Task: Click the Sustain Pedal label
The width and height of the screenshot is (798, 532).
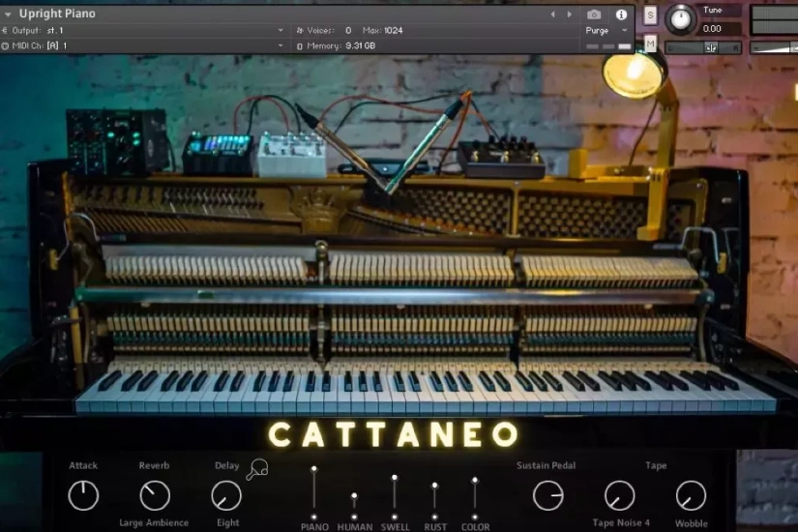Action: tap(547, 465)
